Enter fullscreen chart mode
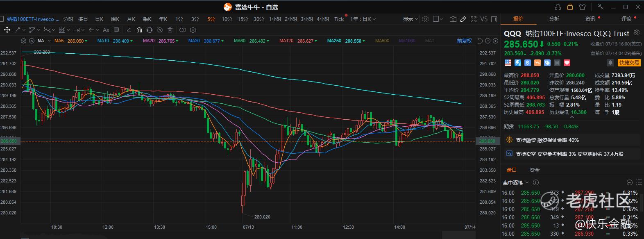 click(474, 19)
